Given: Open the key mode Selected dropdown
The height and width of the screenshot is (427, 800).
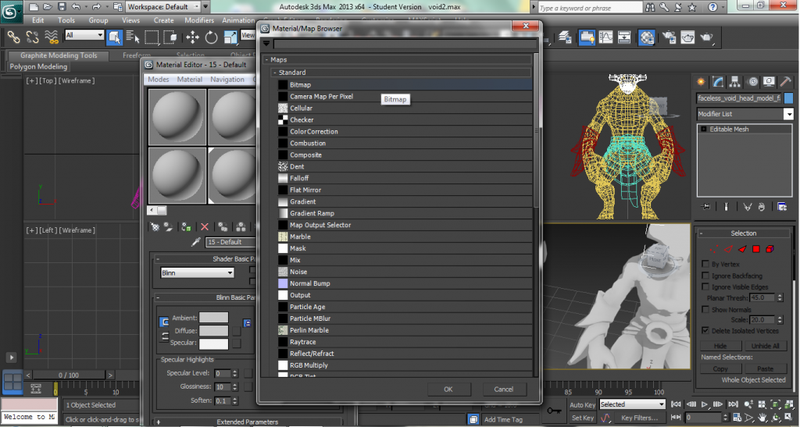Looking at the screenshot, I should 632,404.
